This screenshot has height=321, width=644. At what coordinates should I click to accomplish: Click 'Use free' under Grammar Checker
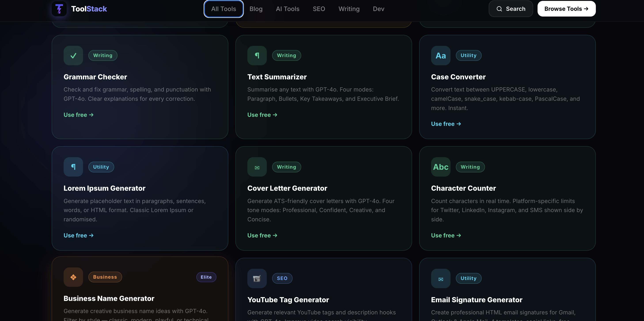click(78, 115)
